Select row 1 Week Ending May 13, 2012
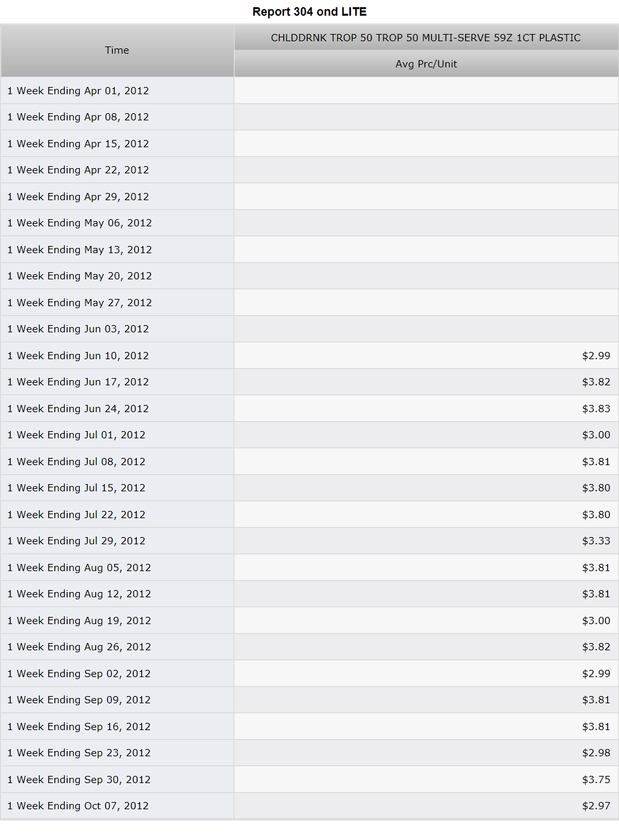Screen dimensions: 619x840 [309, 249]
